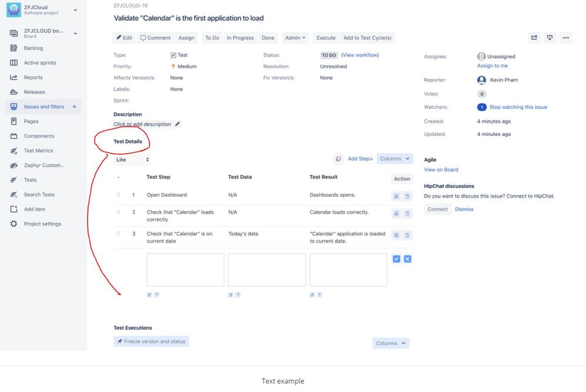Click the Comment button

155,38
